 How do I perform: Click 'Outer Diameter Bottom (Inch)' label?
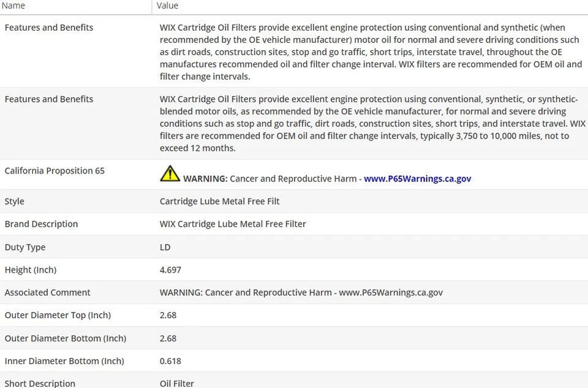coord(66,338)
